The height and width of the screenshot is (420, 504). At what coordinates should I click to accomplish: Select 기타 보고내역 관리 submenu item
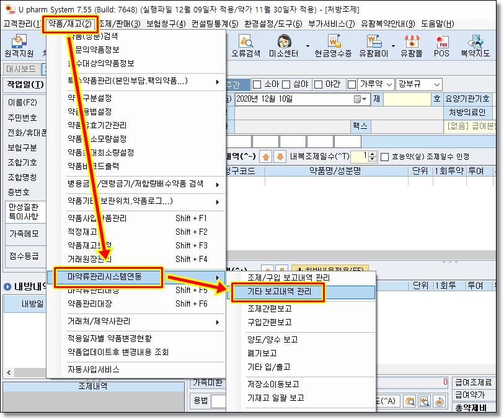click(278, 292)
